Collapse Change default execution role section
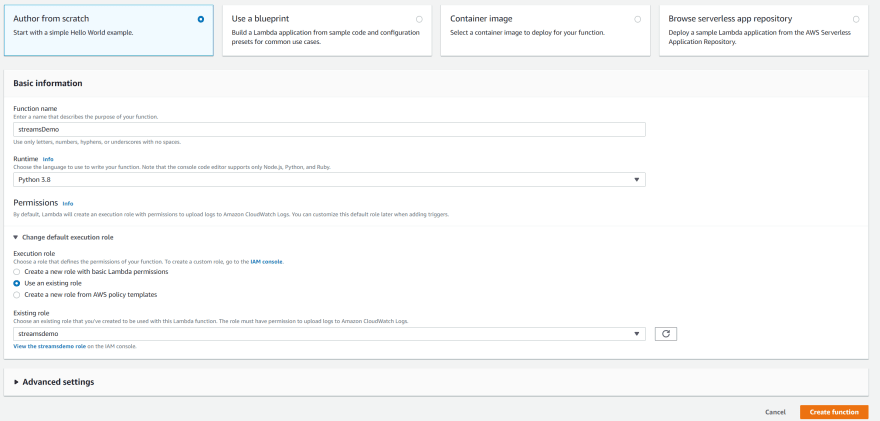Image resolution: width=880 pixels, height=421 pixels. coord(63,237)
